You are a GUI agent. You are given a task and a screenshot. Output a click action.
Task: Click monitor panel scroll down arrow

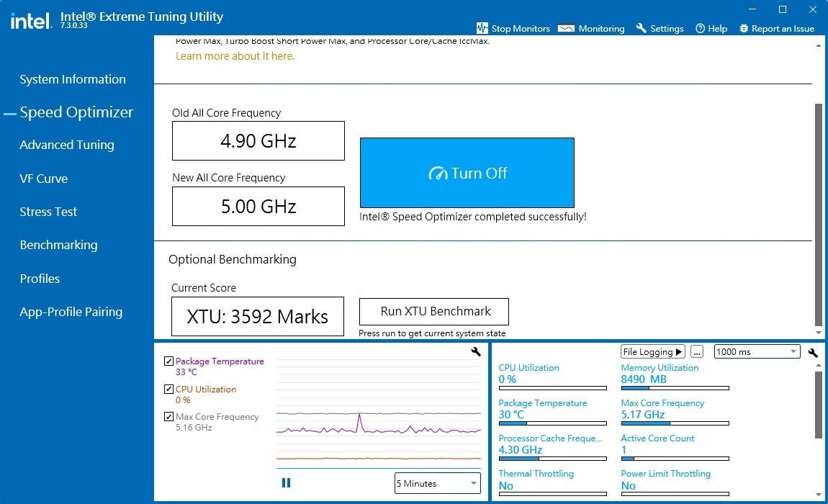tap(819, 495)
